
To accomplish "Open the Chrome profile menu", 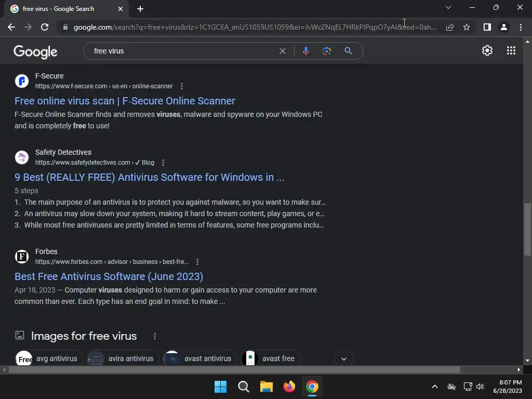I will pyautogui.click(x=504, y=27).
